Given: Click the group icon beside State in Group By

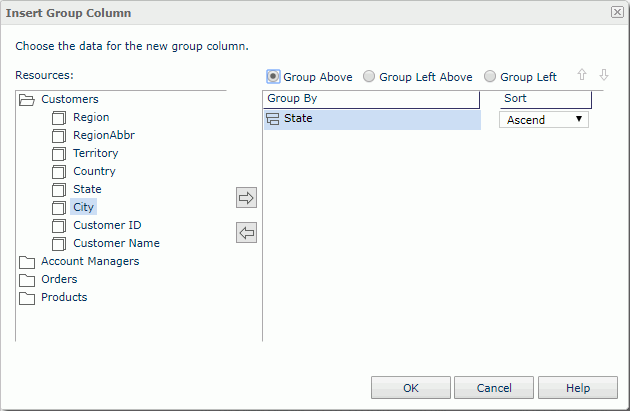Looking at the screenshot, I should (273, 119).
